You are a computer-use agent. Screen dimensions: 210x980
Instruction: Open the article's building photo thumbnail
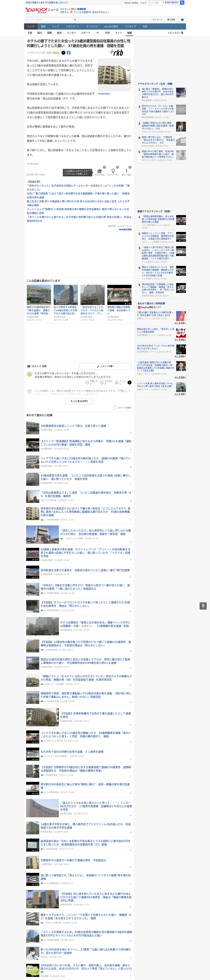114,75
